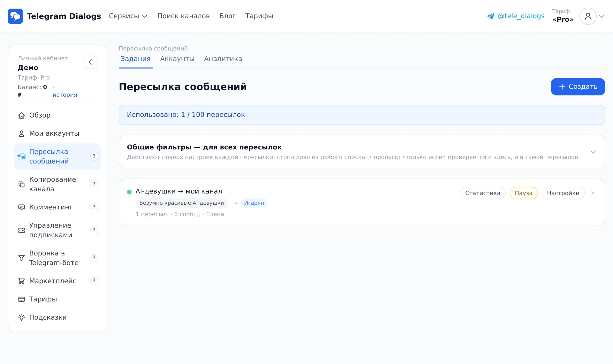Viewport: 613px width, 364px height.
Task: Switch to the Аналитика tab
Action: [223, 59]
